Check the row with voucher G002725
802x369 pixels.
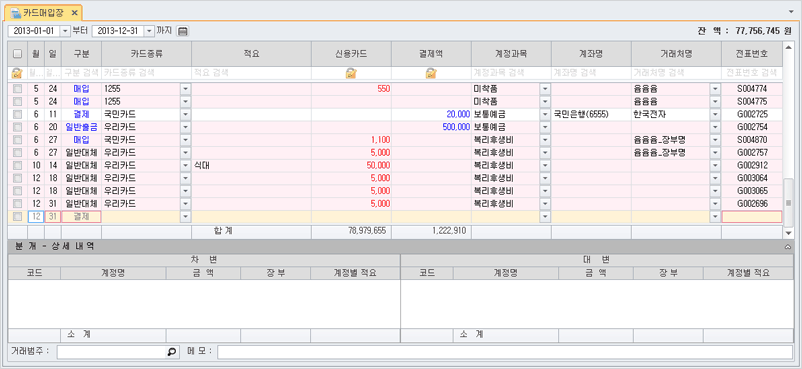17,114
